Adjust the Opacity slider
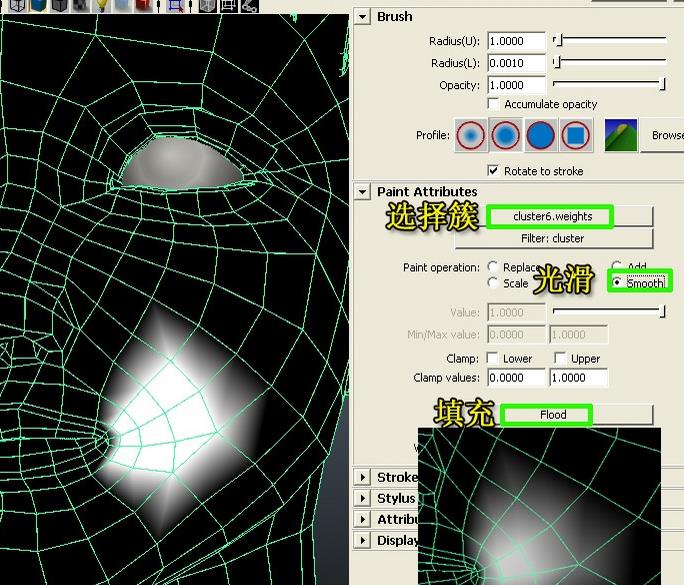The height and width of the screenshot is (585, 684). point(609,84)
